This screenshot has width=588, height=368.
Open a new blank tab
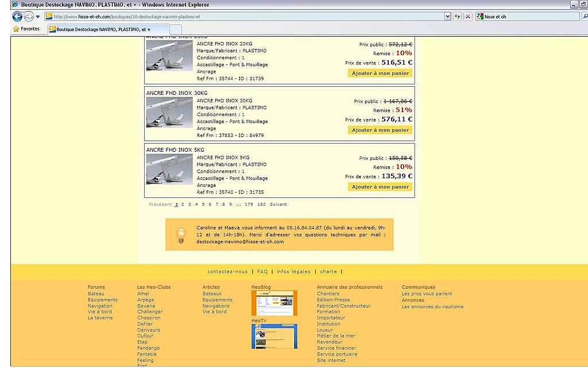176,29
